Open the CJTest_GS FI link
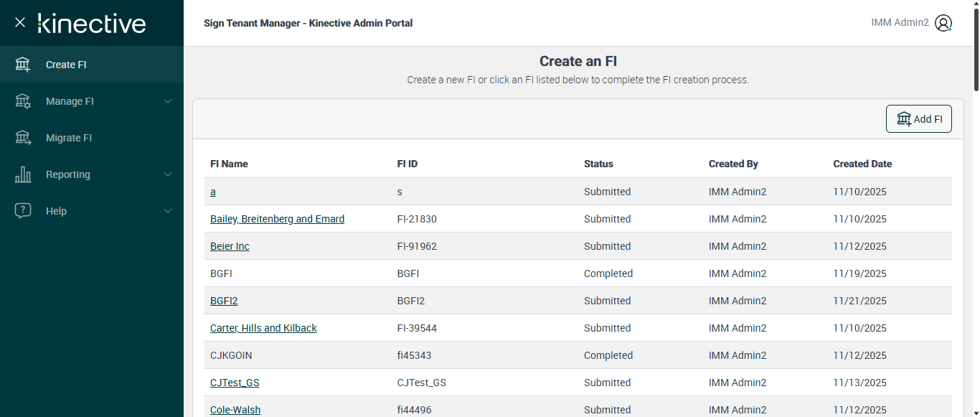The image size is (980, 417). 235,383
